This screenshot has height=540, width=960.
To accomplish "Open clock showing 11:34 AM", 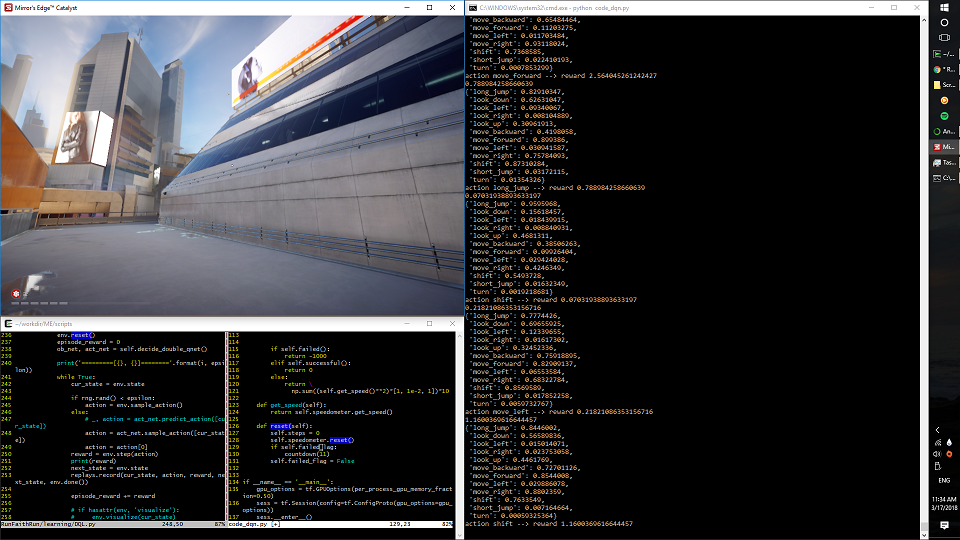I will [944, 503].
